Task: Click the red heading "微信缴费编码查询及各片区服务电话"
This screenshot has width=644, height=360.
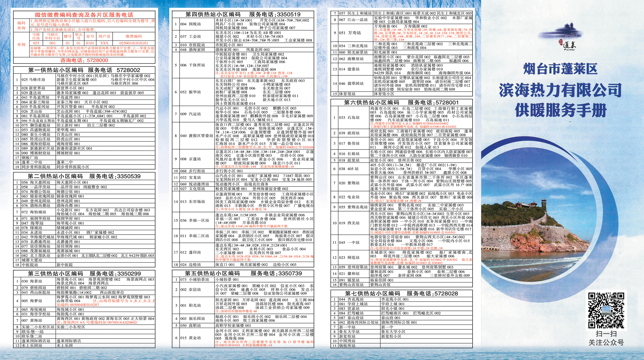Action: click(x=84, y=15)
